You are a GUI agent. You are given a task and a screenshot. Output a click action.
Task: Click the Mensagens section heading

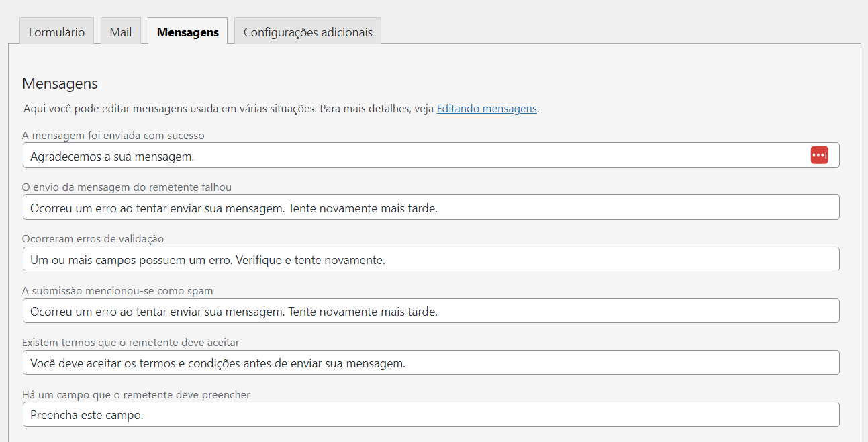coord(60,84)
